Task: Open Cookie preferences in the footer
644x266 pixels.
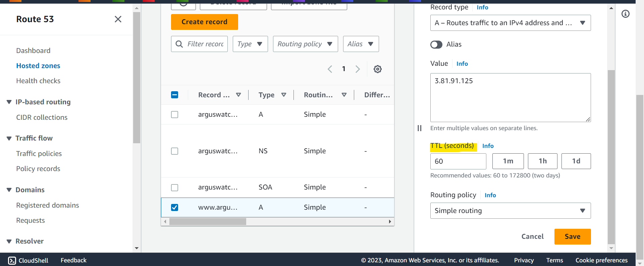Action: click(601, 260)
